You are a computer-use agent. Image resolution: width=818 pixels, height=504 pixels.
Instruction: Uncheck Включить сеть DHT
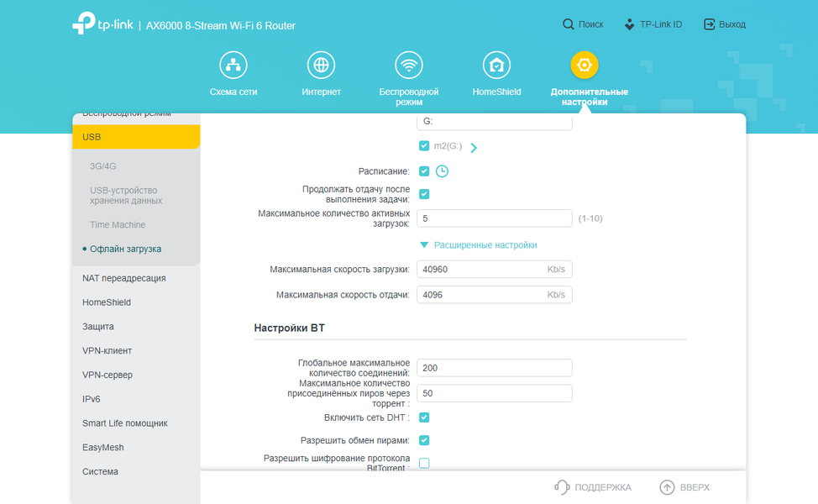pyautogui.click(x=424, y=417)
